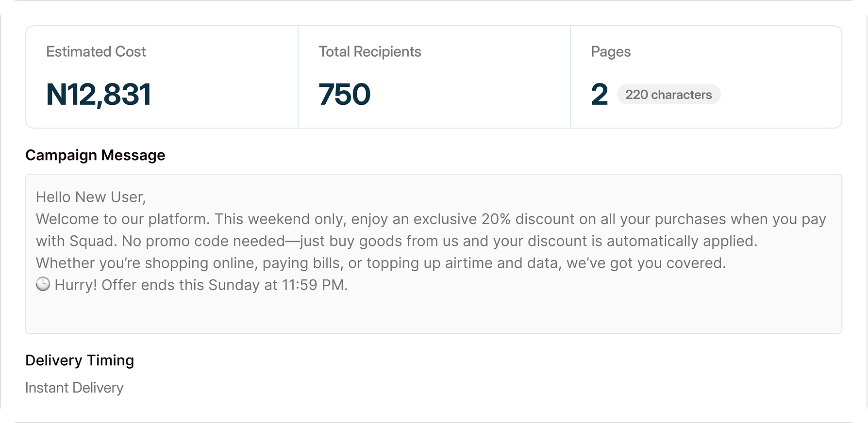This screenshot has height=423, width=868.
Task: Click the clock emoji in campaign message
Action: click(x=43, y=284)
